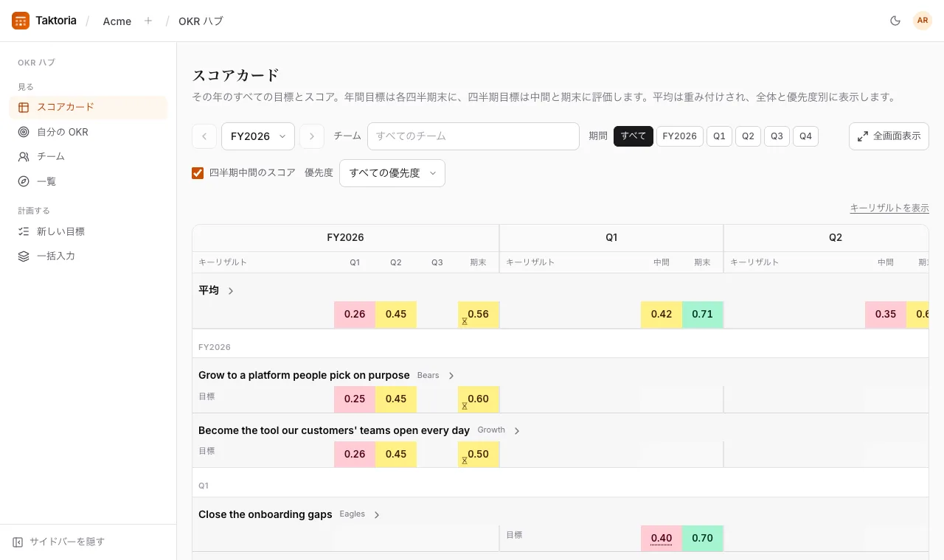This screenshot has height=560, width=944.
Task: Open 自分の OKR in the sidebar
Action: (88, 132)
